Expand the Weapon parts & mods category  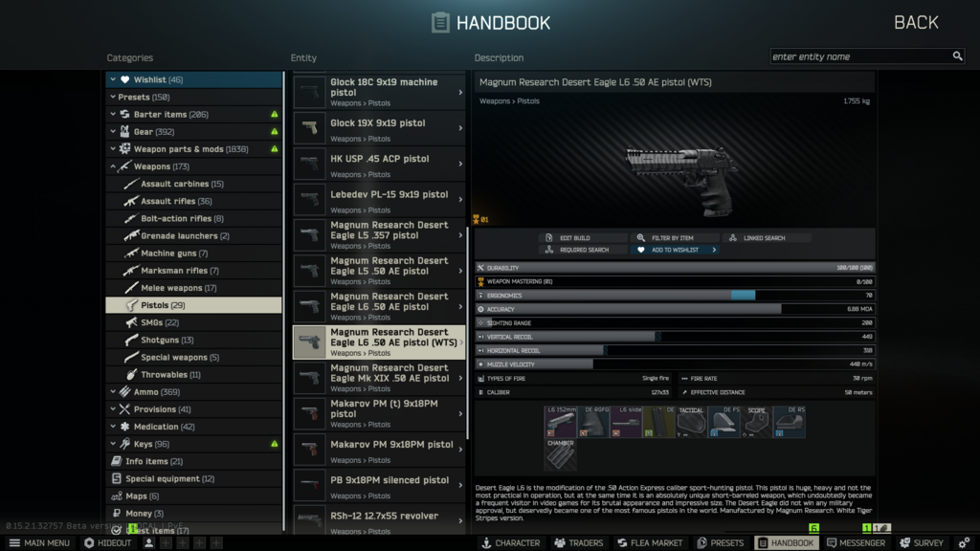coord(113,149)
